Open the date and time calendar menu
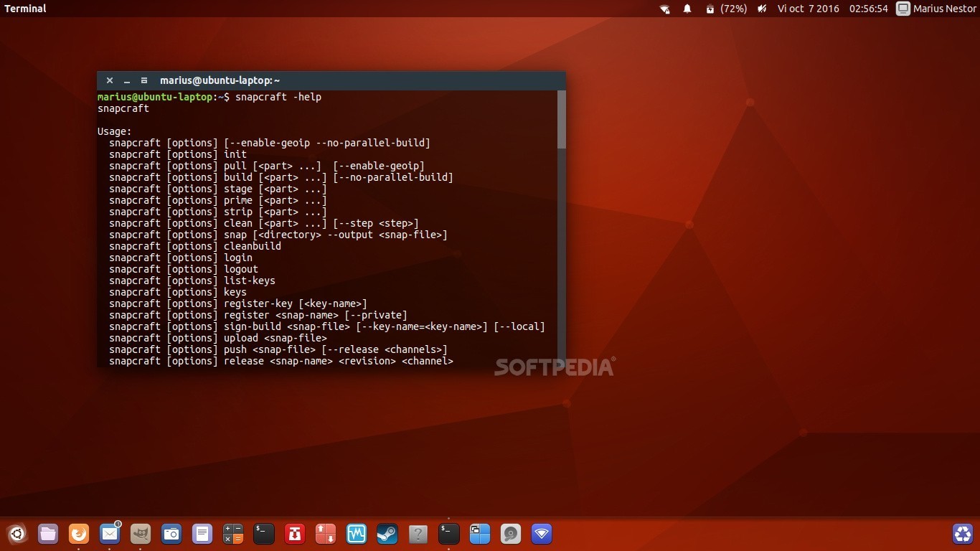Screen dimensions: 980x551 832,9
